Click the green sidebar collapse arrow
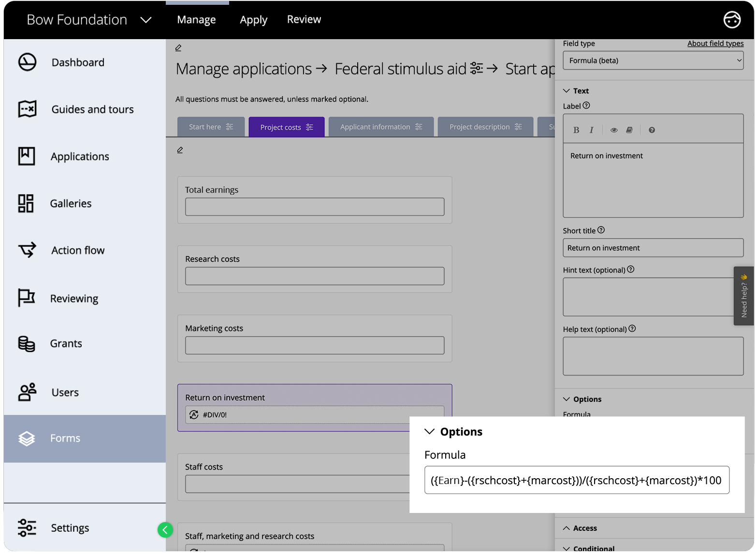This screenshot has height=555, width=756. click(x=165, y=530)
